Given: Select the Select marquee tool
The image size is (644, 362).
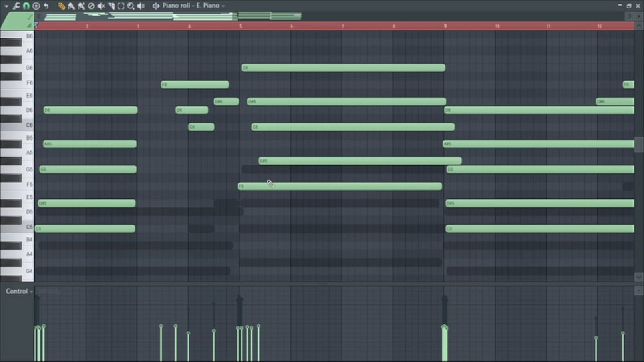Looking at the screenshot, I should (121, 6).
